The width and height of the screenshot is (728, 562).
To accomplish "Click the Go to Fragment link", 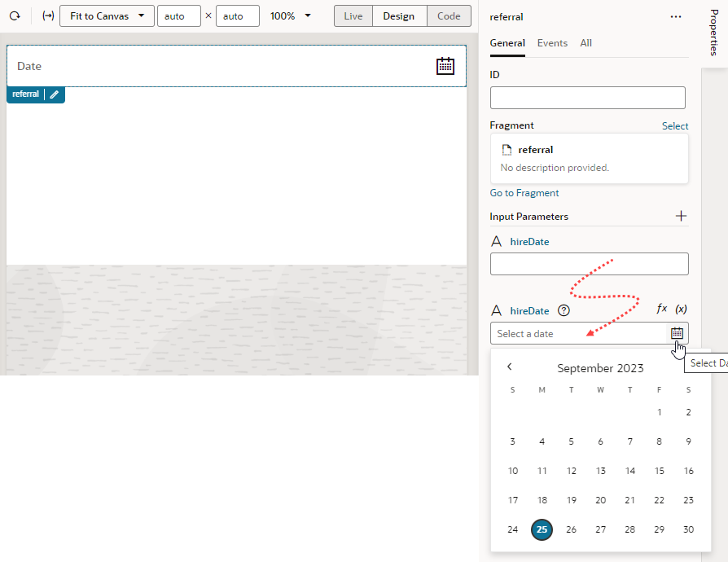I will [524, 193].
